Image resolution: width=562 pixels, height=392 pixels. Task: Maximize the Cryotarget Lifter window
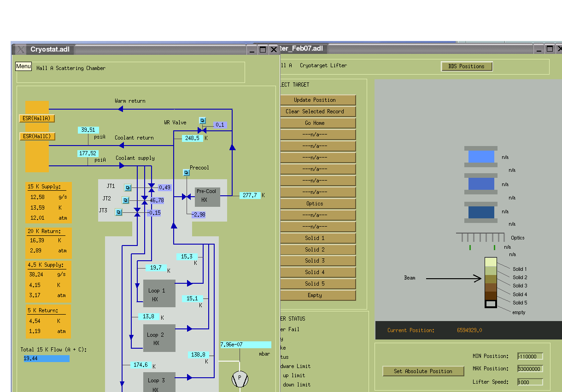(550, 48)
